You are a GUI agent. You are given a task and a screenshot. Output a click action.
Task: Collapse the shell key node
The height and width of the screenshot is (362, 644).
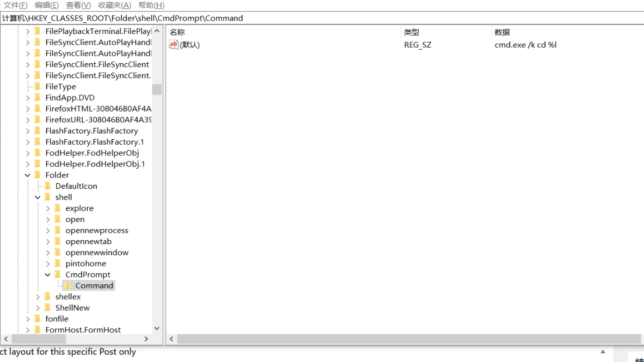pyautogui.click(x=38, y=197)
